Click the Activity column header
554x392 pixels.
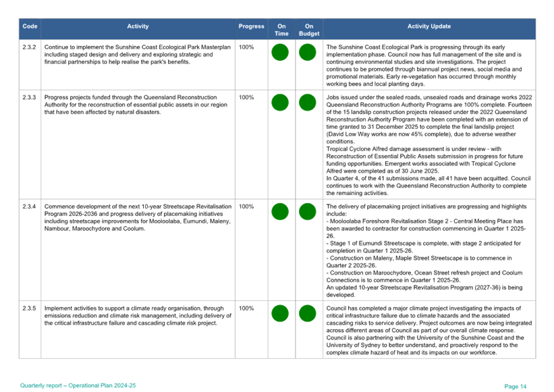[138, 26]
